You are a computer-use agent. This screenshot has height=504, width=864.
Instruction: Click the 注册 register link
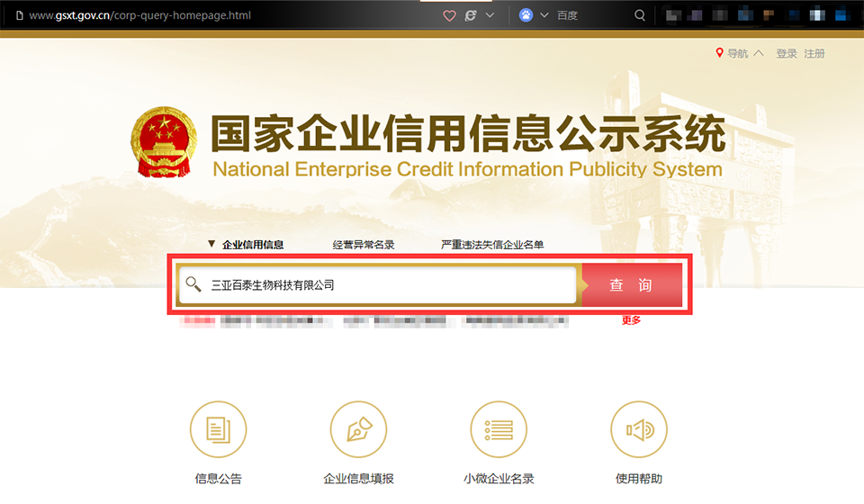814,53
